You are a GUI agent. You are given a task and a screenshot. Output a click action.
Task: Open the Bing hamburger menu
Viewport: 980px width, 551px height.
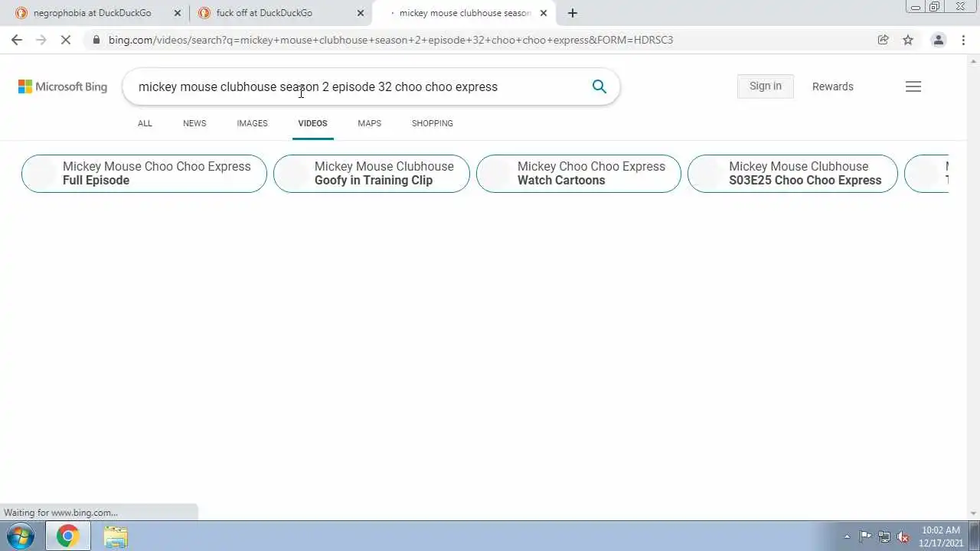913,86
